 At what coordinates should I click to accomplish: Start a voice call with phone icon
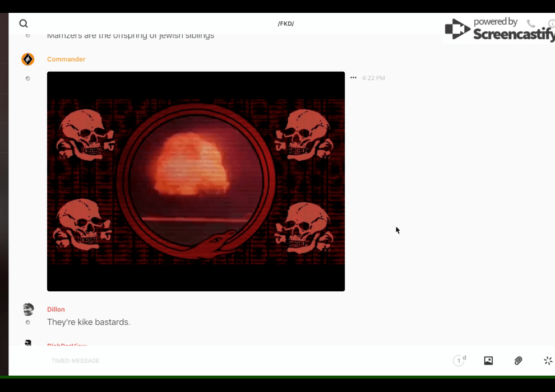pos(531,24)
